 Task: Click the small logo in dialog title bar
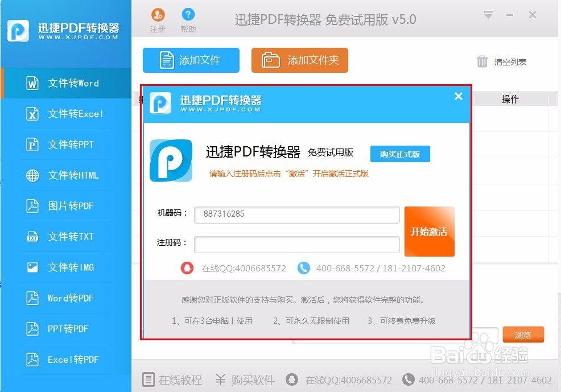pyautogui.click(x=160, y=103)
